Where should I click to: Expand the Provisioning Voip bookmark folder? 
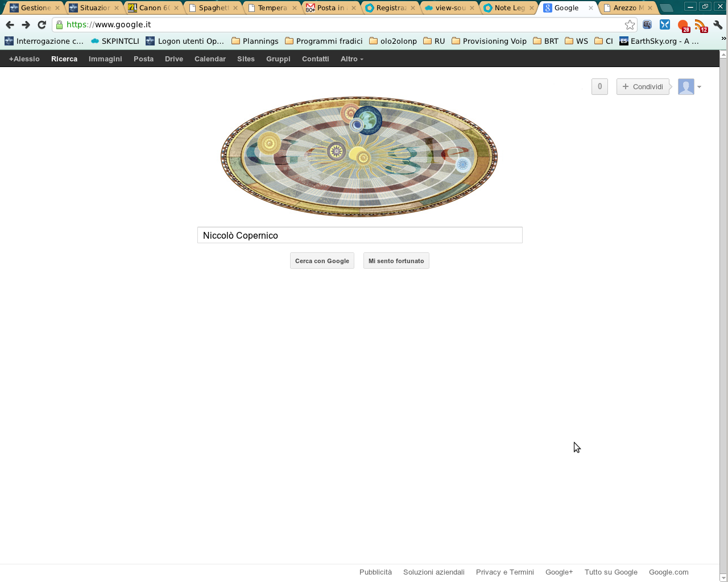click(489, 41)
